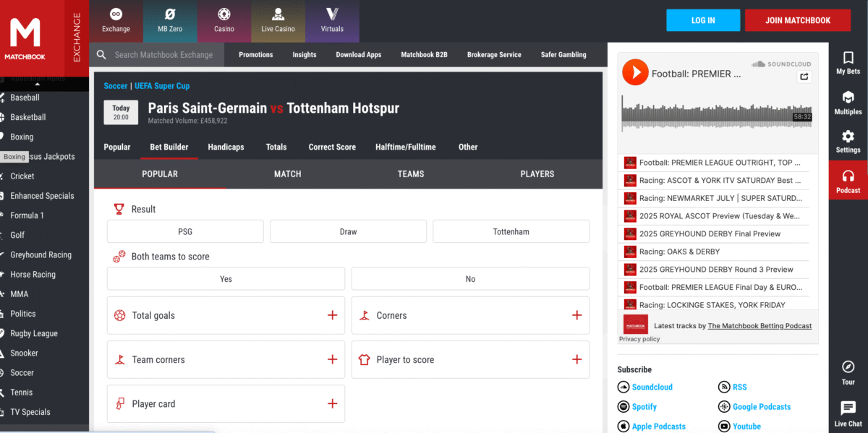Click the Youtube subscribe icon
The width and height of the screenshot is (868, 433).
pyautogui.click(x=724, y=426)
